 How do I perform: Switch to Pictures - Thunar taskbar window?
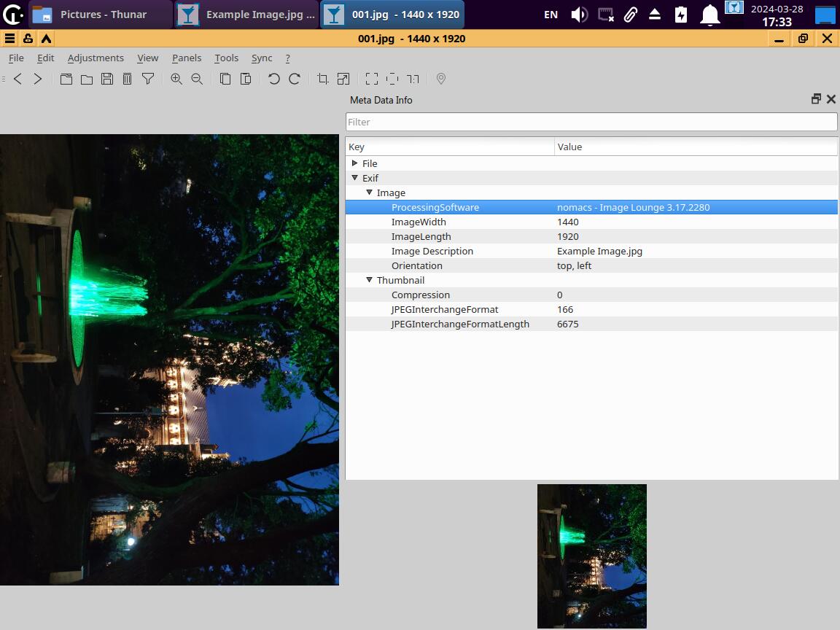(102, 15)
